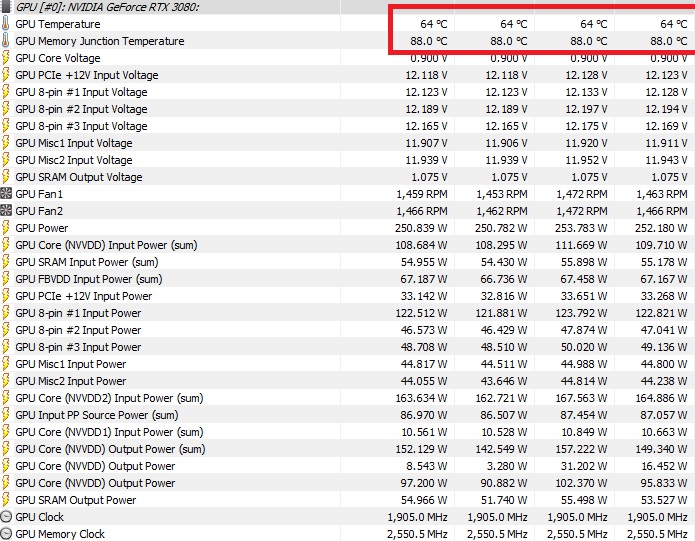Select the GPU Temperature sensor label

pyautogui.click(x=58, y=24)
